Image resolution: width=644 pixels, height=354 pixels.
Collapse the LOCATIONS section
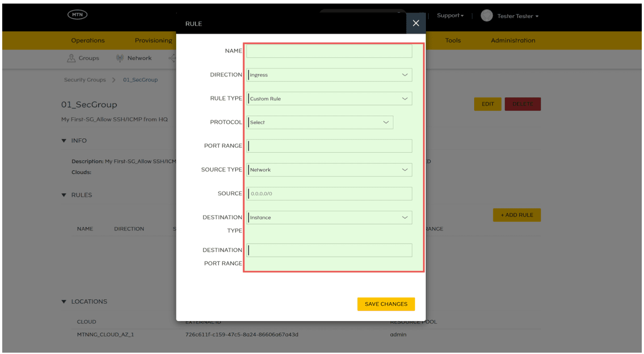[x=63, y=302]
